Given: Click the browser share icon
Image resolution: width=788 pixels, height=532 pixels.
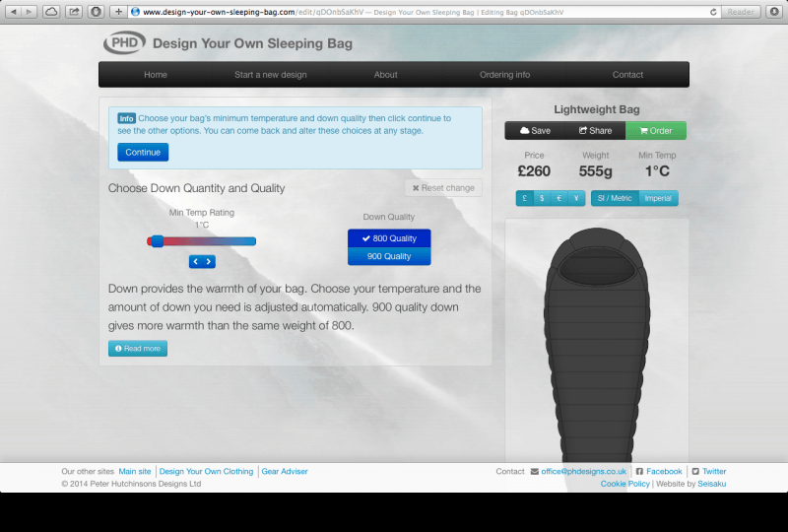Looking at the screenshot, I should pyautogui.click(x=73, y=12).
